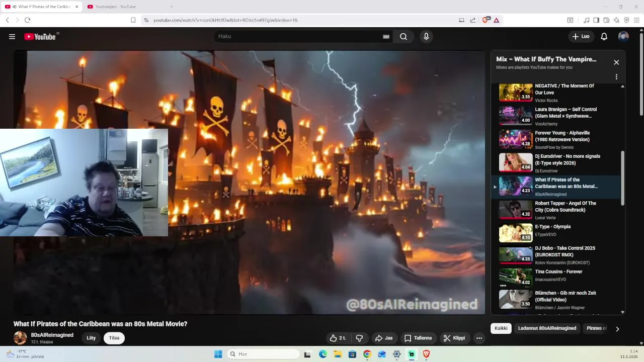Screen dimensions: 644x362
Task: Play Tina Cousins - Forever
Action: [x=556, y=278]
